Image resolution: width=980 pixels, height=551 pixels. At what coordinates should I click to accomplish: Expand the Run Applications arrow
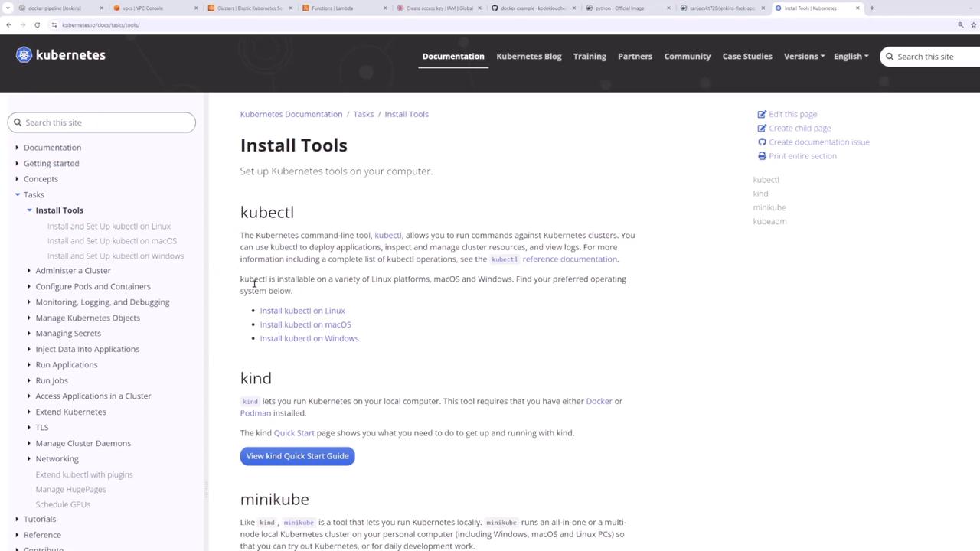tap(29, 364)
